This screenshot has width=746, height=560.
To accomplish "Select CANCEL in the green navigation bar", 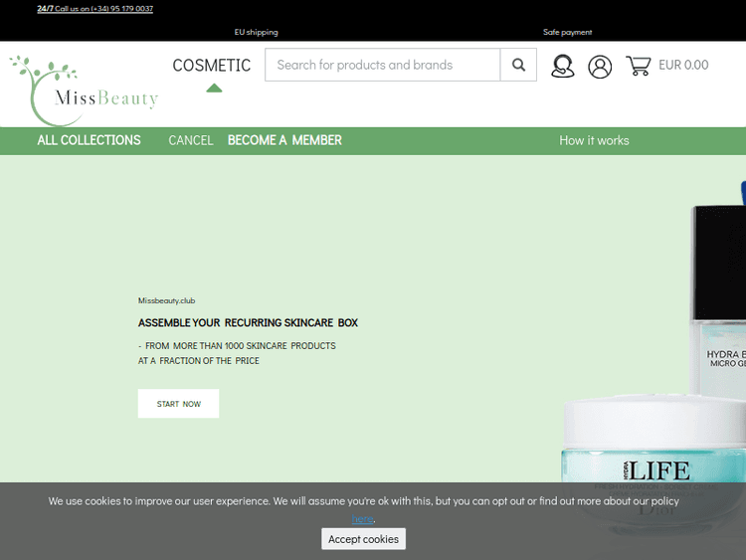I will [191, 140].
